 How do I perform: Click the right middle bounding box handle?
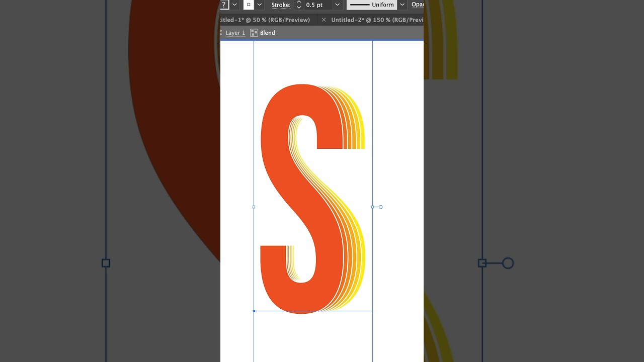pyautogui.click(x=372, y=207)
